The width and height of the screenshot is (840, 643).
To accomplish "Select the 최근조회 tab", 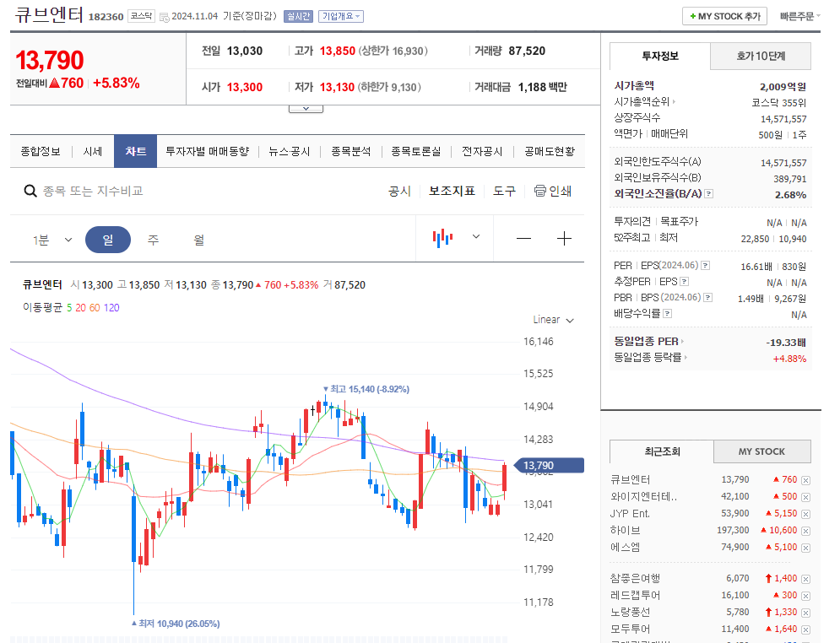I will point(662,451).
